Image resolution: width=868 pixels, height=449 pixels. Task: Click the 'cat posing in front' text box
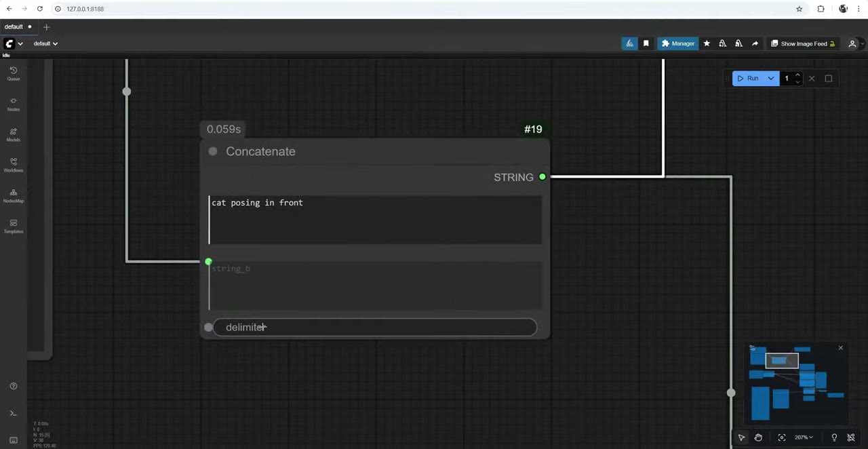point(375,220)
